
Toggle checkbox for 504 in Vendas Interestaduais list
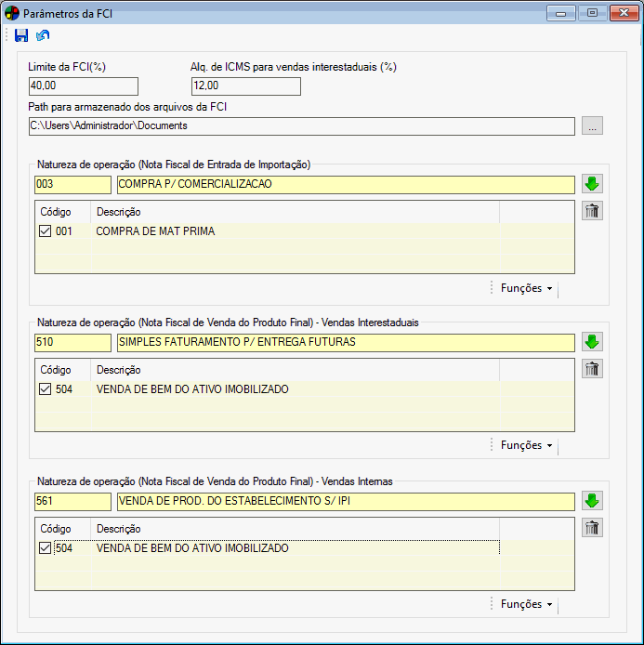(46, 389)
